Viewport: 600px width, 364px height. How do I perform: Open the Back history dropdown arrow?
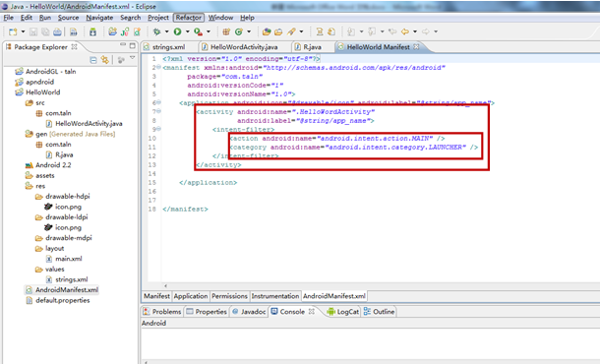415,31
